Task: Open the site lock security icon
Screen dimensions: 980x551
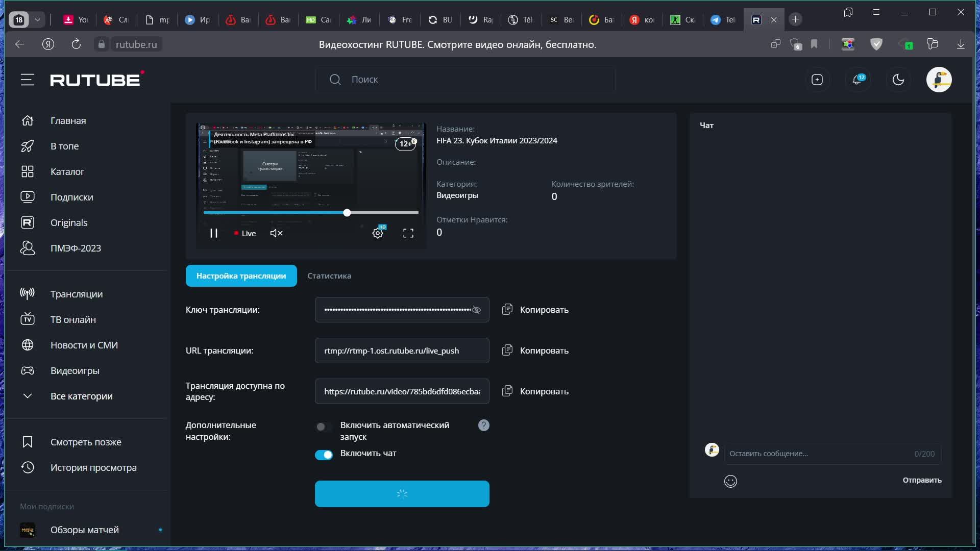Action: [x=101, y=44]
